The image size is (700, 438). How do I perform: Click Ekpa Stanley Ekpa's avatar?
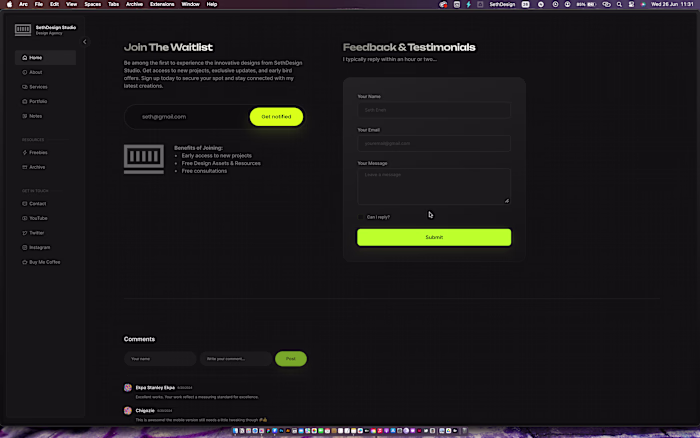(x=128, y=388)
